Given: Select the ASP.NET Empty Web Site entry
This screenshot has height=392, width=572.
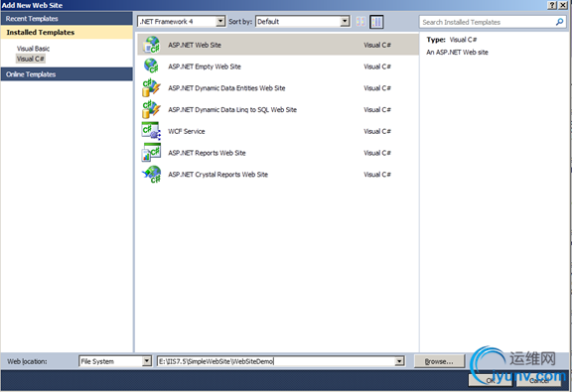Looking at the screenshot, I should tap(205, 66).
